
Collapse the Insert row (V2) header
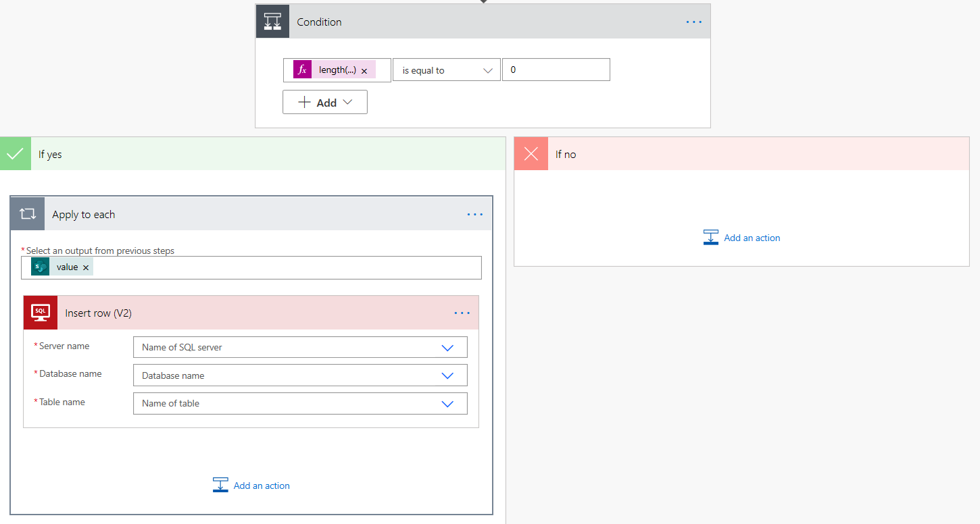click(251, 313)
